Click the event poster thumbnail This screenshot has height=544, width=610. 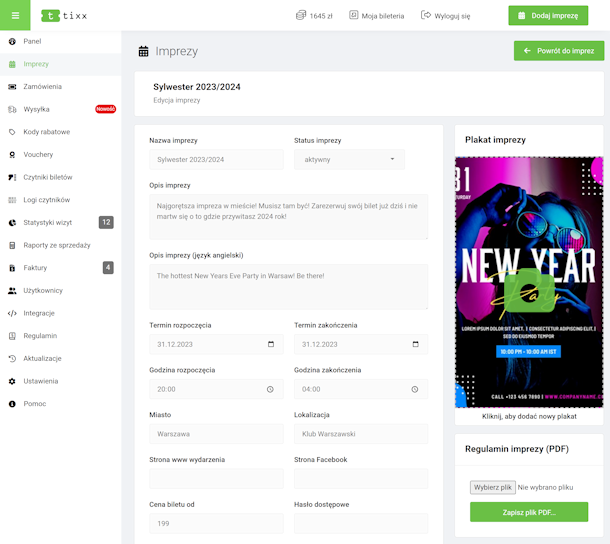click(x=529, y=281)
